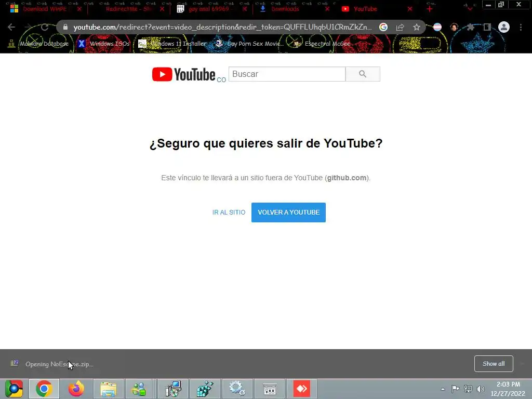Click the Action Center flag tray icon
This screenshot has height=399, width=532.
pos(455,389)
